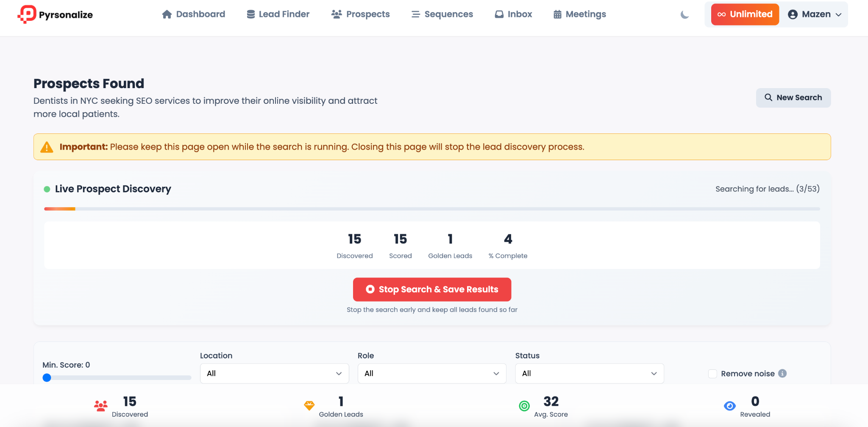Click the yellow warning triangle icon

click(47, 147)
